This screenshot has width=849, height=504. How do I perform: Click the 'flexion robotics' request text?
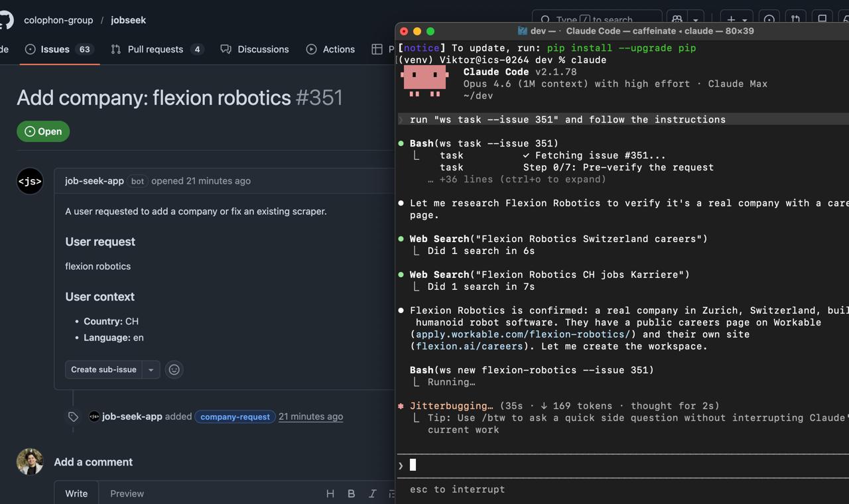pyautogui.click(x=98, y=266)
